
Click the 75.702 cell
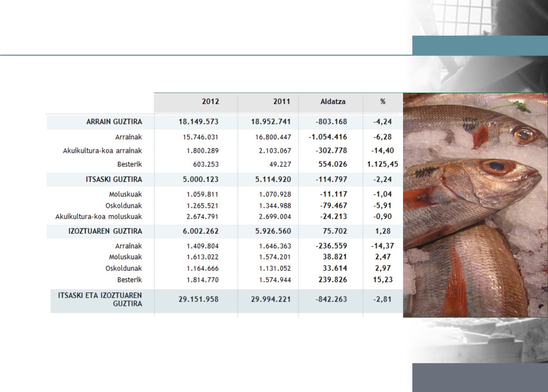(x=335, y=231)
